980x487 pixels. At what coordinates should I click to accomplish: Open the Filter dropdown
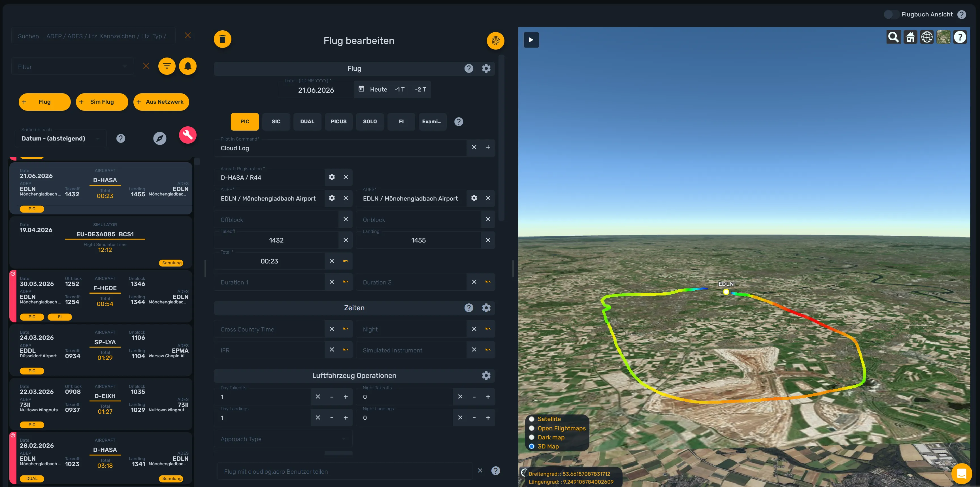(x=72, y=67)
